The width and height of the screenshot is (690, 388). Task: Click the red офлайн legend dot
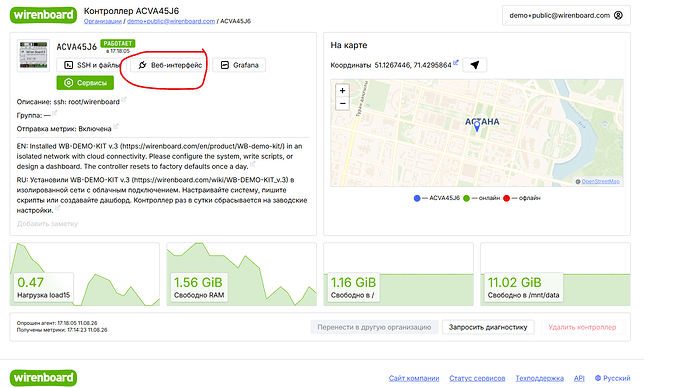(506, 198)
